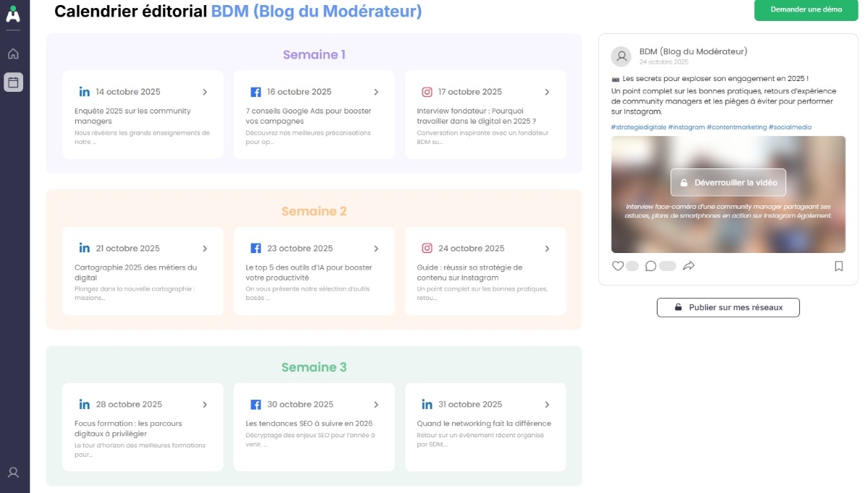Unlock the video with Déverrouiller la vidéo
The width and height of the screenshot is (868, 493).
point(728,182)
